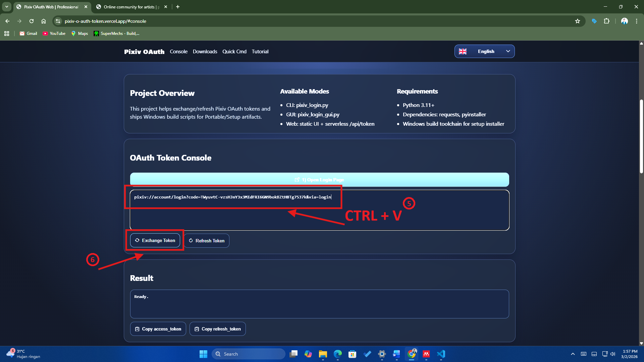Open the Tutorial nav menu item

pyautogui.click(x=260, y=52)
